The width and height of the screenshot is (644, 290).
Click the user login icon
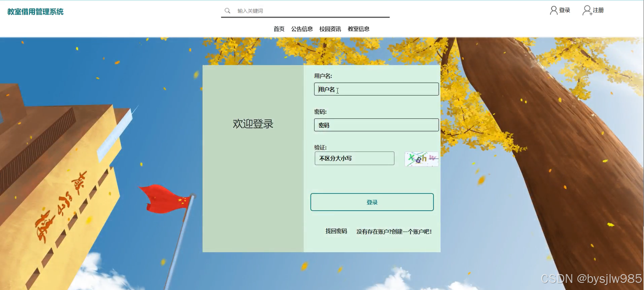coord(554,10)
